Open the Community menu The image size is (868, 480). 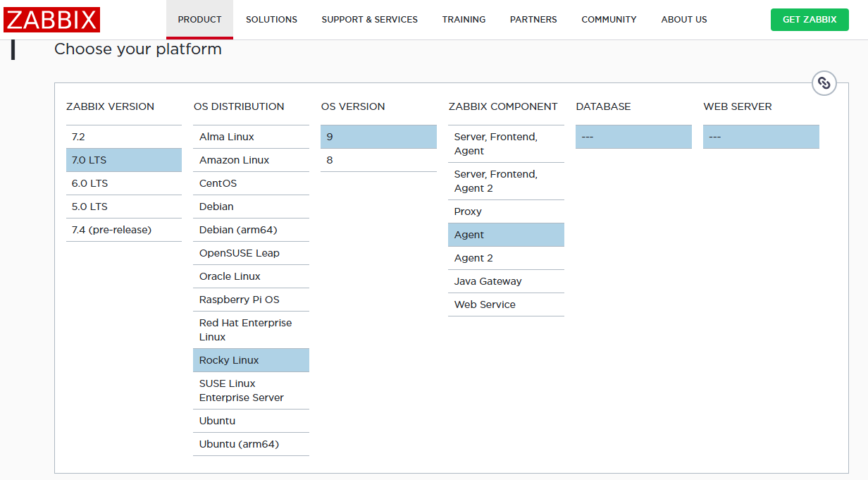coord(609,20)
